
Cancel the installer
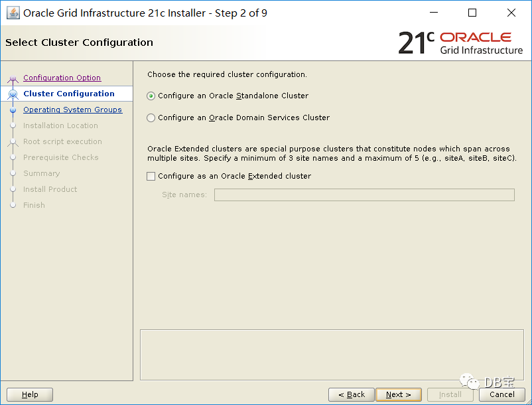[502, 394]
